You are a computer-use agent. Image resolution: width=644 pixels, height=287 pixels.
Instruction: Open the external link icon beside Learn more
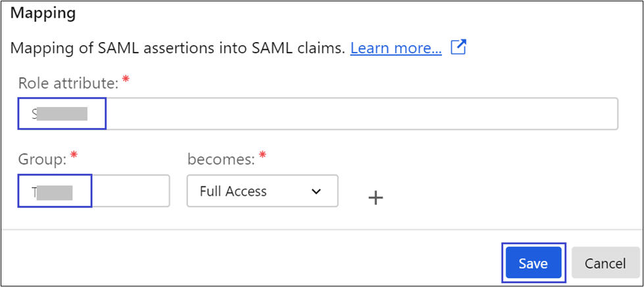458,47
